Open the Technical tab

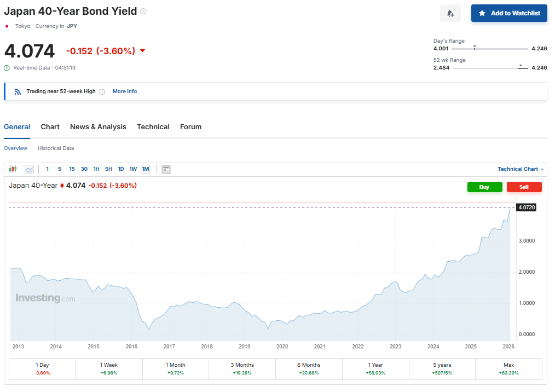[x=153, y=127]
